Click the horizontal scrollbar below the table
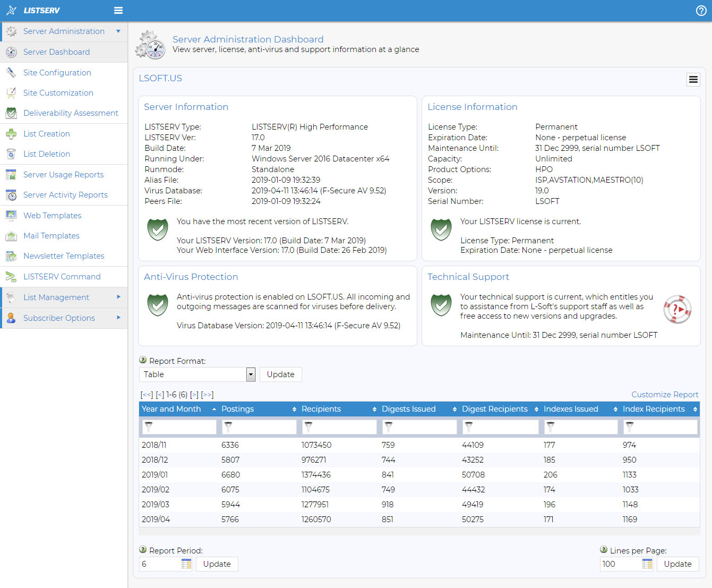Image resolution: width=712 pixels, height=588 pixels. click(419, 531)
